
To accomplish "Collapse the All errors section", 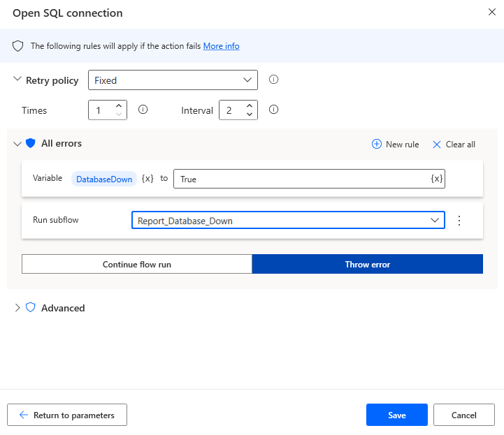I will point(17,144).
